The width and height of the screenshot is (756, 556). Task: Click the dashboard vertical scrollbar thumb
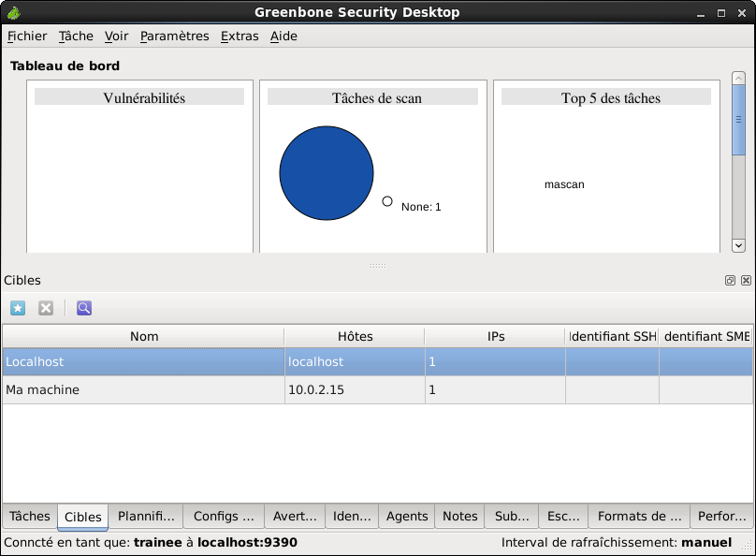point(738,120)
